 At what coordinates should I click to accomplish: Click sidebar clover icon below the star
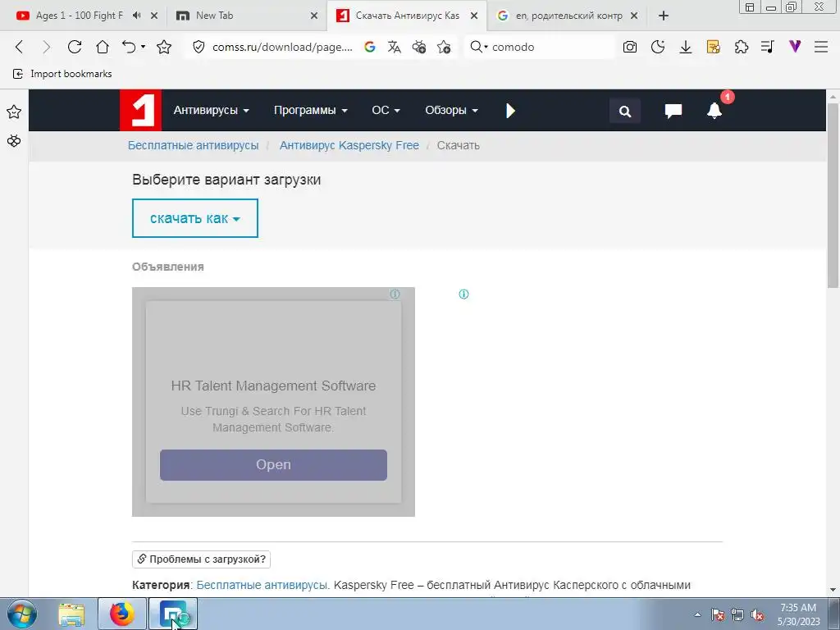[x=14, y=141]
